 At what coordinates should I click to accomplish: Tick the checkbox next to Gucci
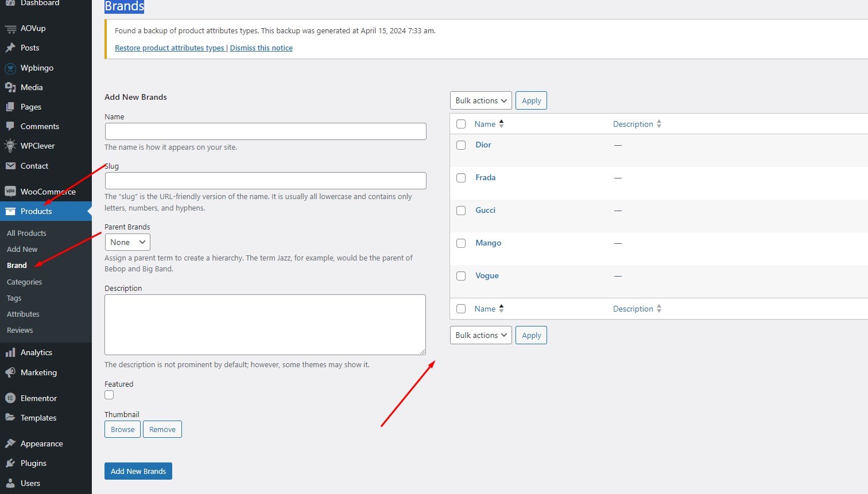tap(461, 211)
